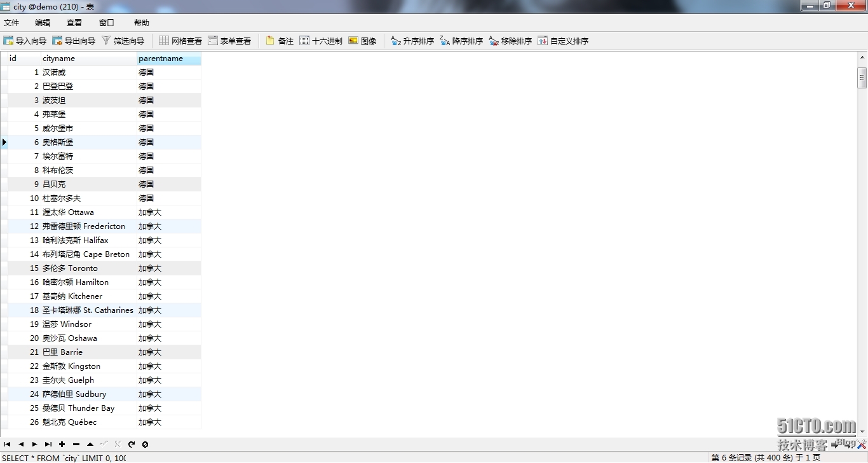Viewport: 868px width, 463px height.
Task: Select the 弗雷德里顿 Fredericton cell
Action: point(89,226)
